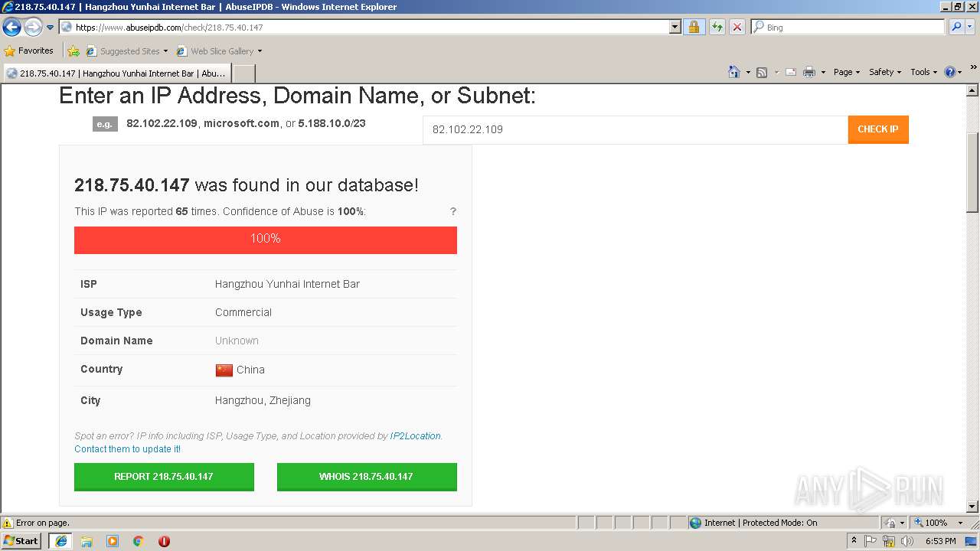The width and height of the screenshot is (980, 551).
Task: Open the media player taskbar icon
Action: [x=113, y=541]
